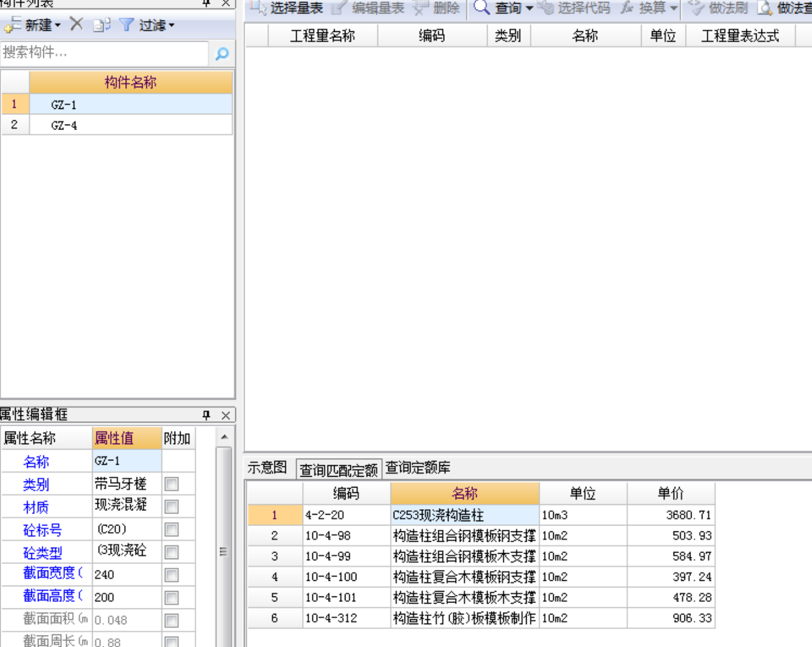This screenshot has height=647, width=812.
Task: Click the 截面宽度 value 240
Action: (x=126, y=574)
